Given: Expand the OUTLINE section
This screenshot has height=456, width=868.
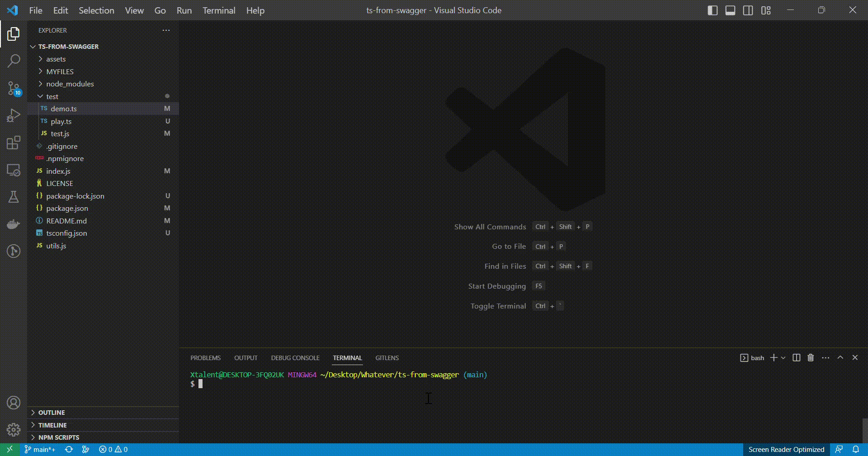Looking at the screenshot, I should pos(104,413).
